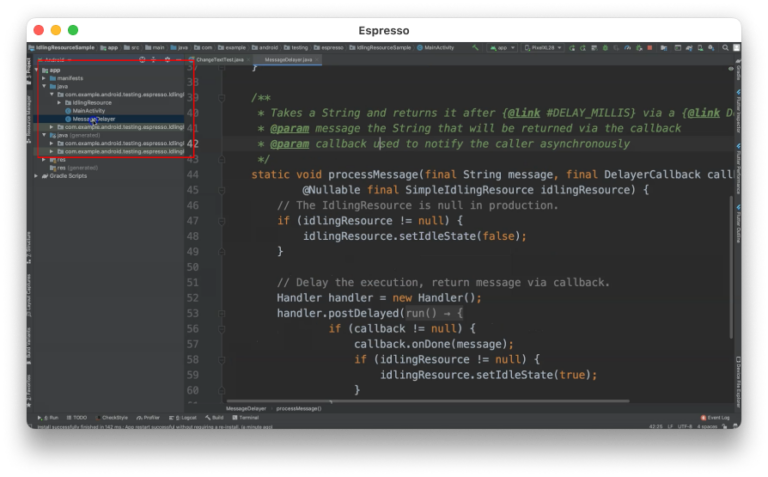Open the Flutter Performance side panel
The height and width of the screenshot is (477, 768).
pos(738,169)
